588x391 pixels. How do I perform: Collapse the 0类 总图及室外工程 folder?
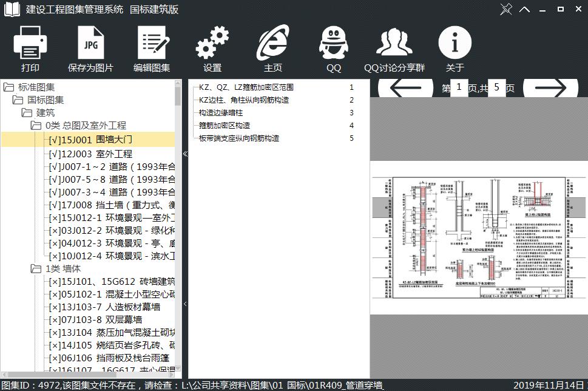36,125
